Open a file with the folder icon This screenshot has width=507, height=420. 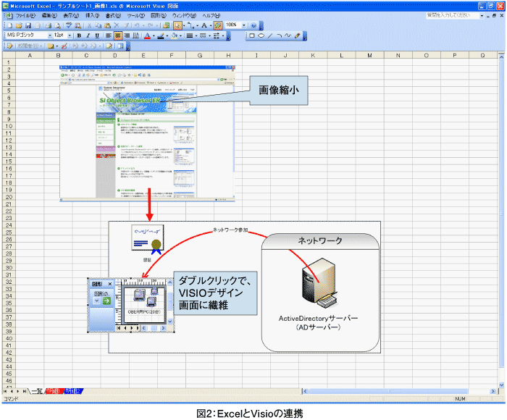pos(19,25)
